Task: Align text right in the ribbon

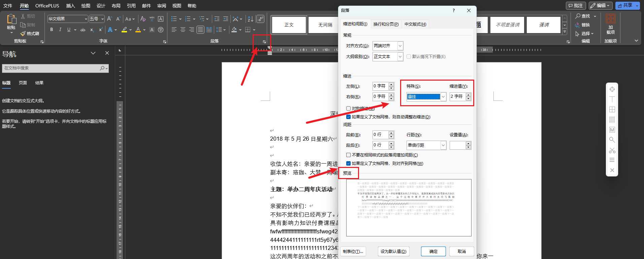Action: 192,30
